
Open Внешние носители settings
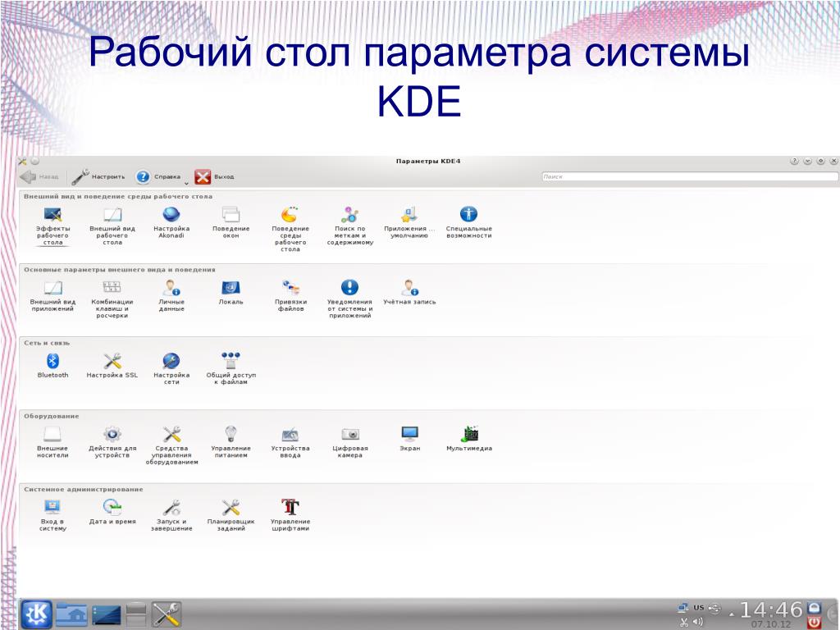click(52, 442)
